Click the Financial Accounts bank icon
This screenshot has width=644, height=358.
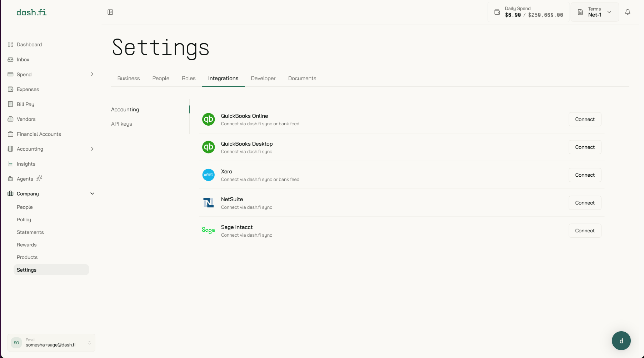(x=10, y=134)
